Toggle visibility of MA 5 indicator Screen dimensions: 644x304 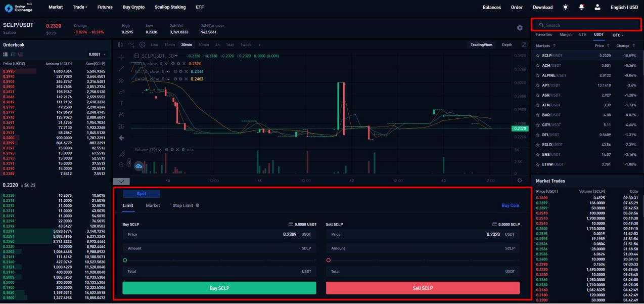[173, 64]
